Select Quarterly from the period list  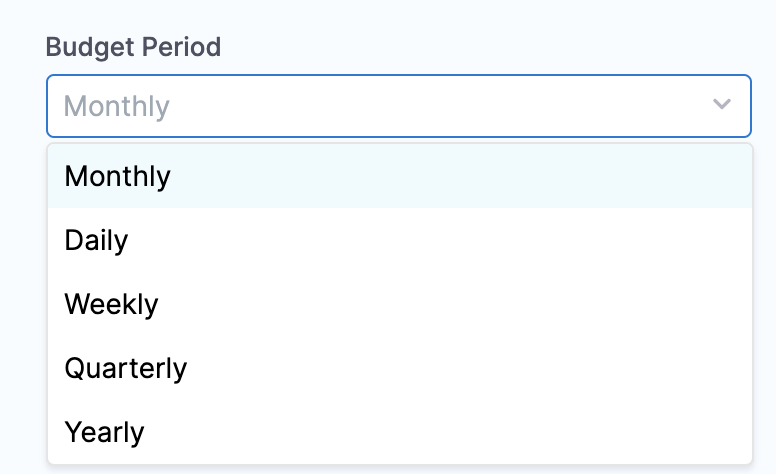pyautogui.click(x=400, y=368)
